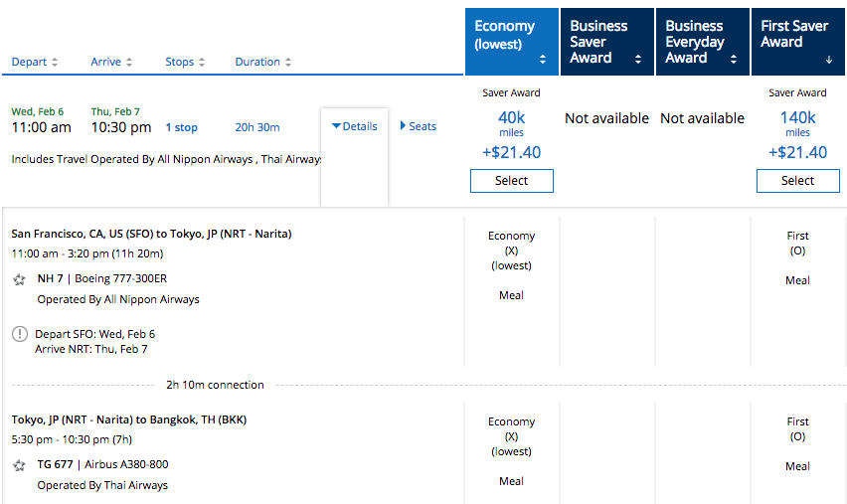Click the sort arrows beside Duration
847x504 pixels.
click(x=288, y=63)
